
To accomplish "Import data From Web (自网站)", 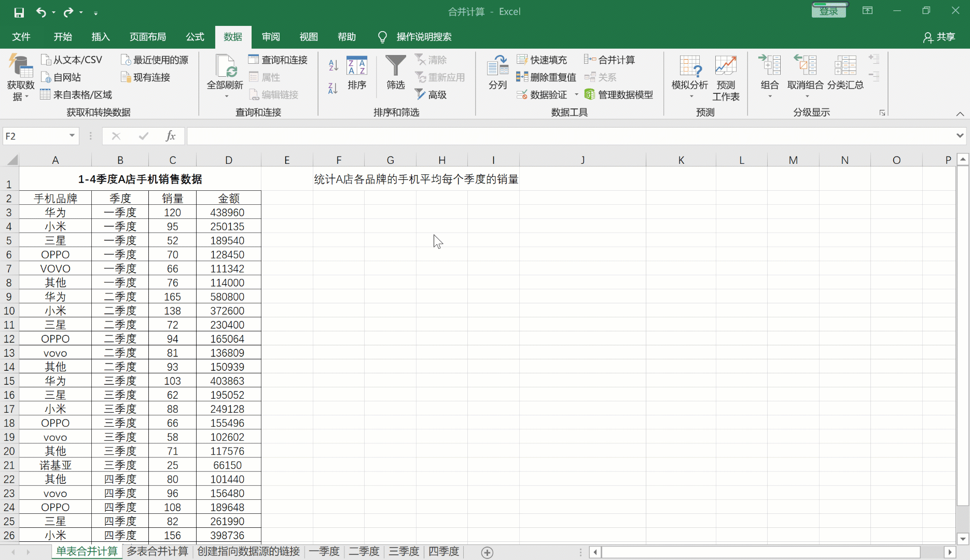I will (61, 77).
